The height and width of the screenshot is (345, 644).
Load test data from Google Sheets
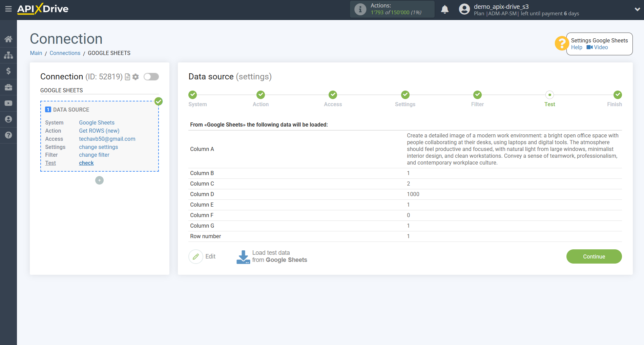271,256
